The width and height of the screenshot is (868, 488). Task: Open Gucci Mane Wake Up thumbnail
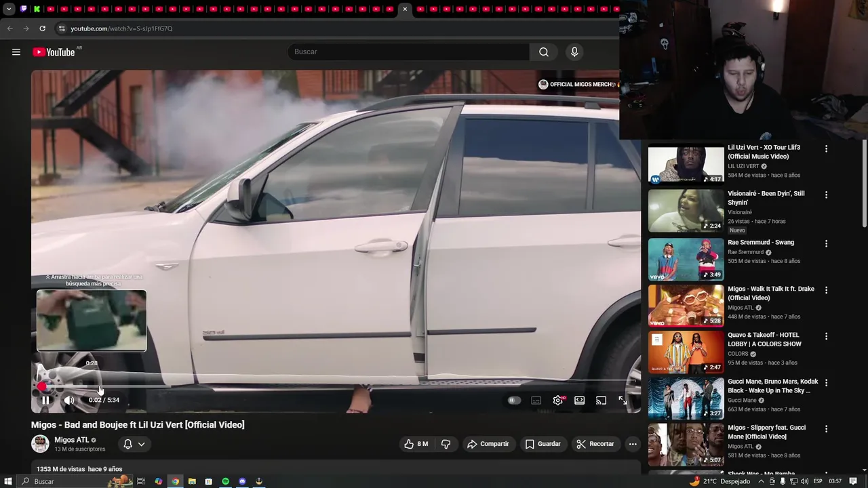click(x=686, y=399)
